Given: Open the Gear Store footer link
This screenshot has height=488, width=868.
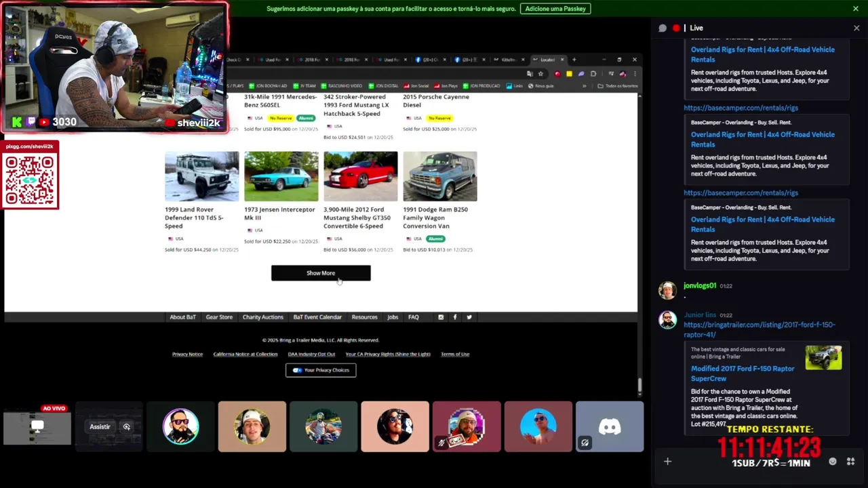Looking at the screenshot, I should click(219, 317).
